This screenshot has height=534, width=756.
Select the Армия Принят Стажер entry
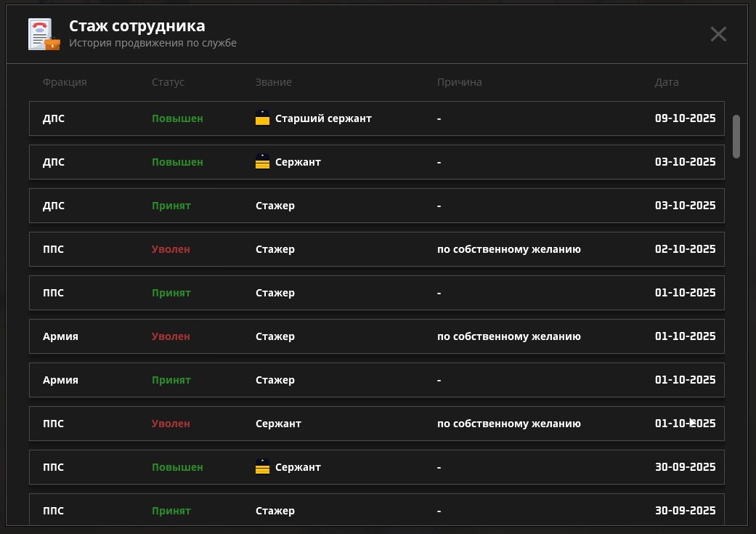coord(376,380)
